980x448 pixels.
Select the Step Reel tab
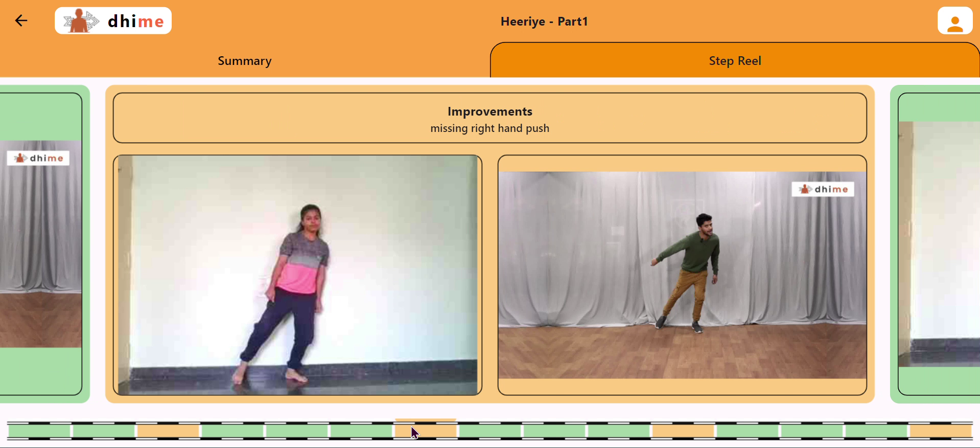735,60
